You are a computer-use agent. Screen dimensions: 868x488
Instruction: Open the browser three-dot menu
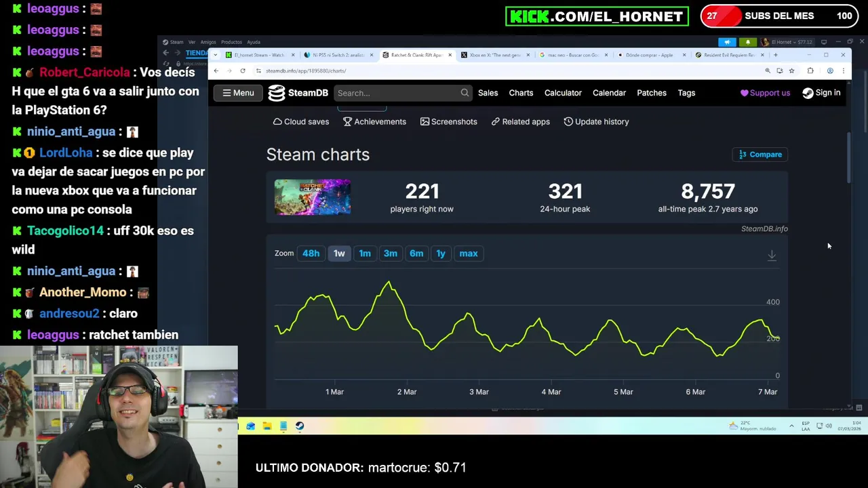(x=843, y=70)
